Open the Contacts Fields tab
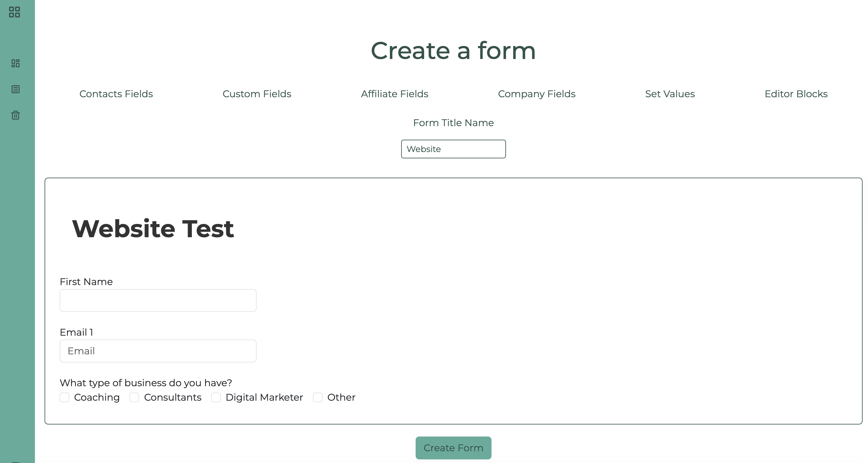 (x=116, y=94)
